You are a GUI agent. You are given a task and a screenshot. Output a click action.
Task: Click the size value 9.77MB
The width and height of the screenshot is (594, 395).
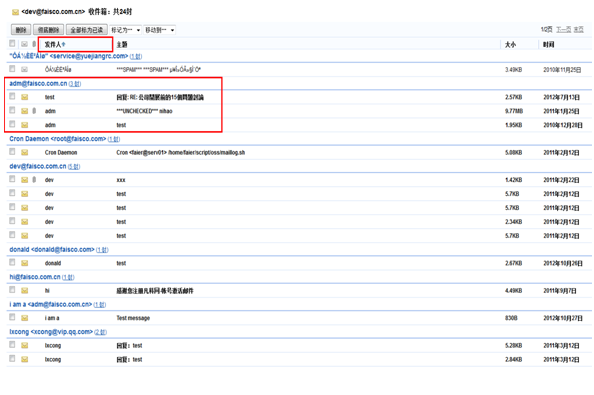coord(514,111)
